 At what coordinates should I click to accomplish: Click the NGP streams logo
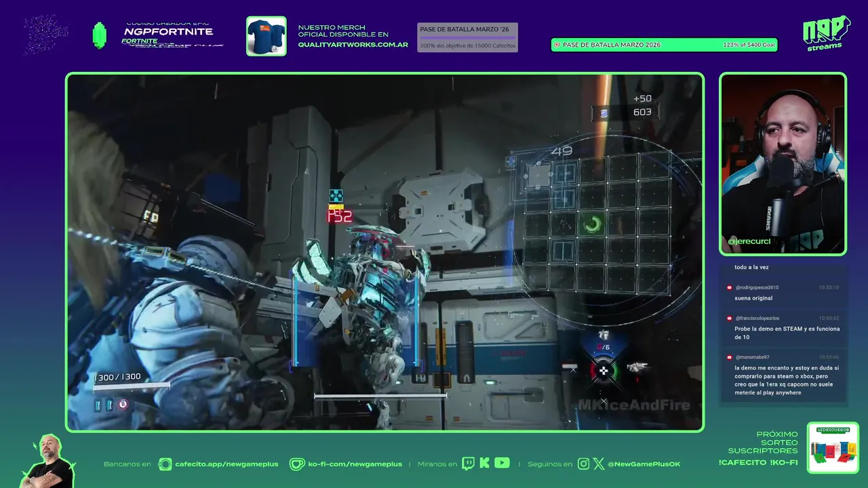point(826,33)
